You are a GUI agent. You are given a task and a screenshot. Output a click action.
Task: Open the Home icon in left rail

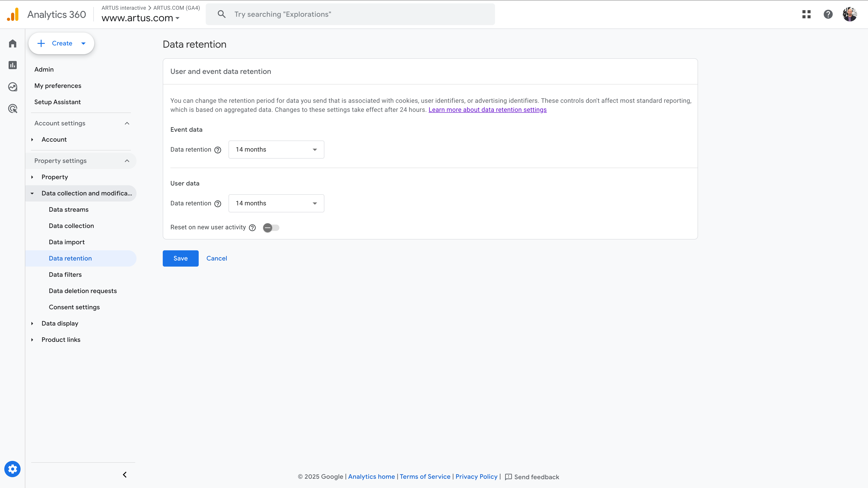[x=12, y=43]
